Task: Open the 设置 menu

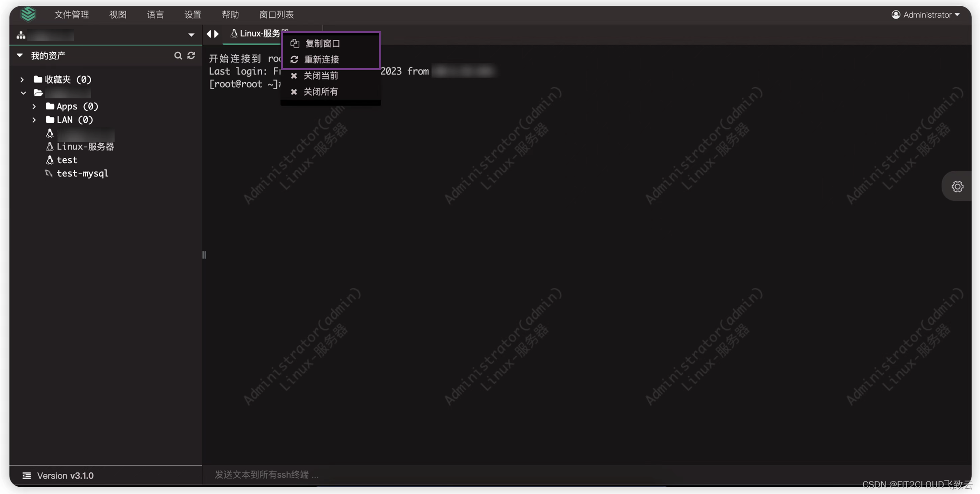Action: coord(193,14)
